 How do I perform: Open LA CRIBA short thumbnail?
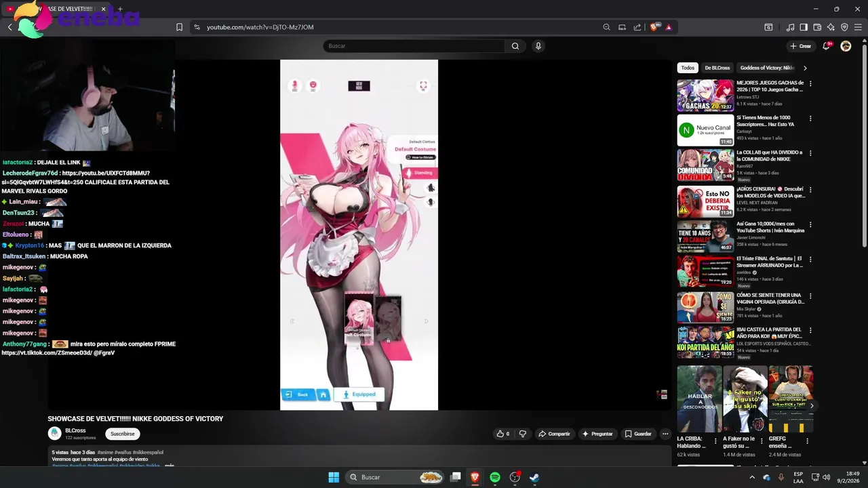tap(699, 399)
